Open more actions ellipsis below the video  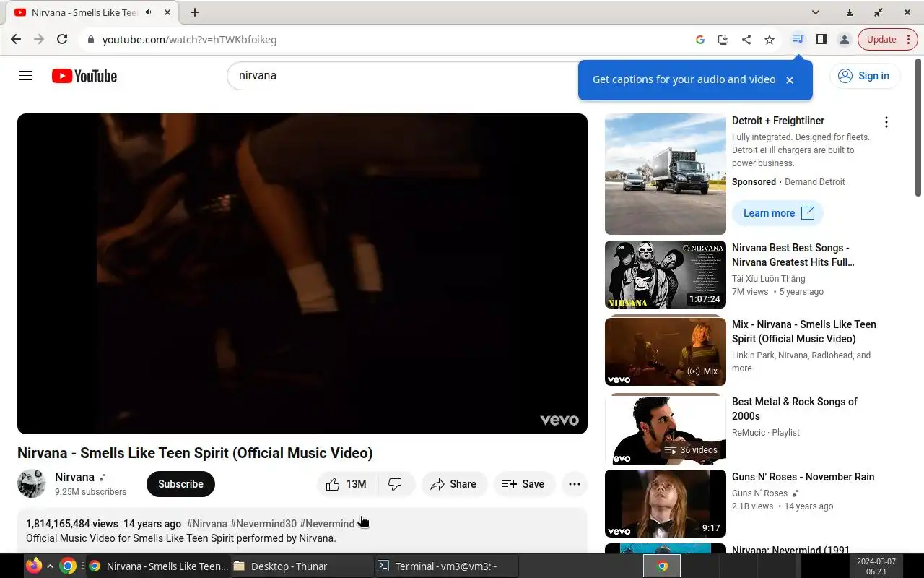click(575, 484)
